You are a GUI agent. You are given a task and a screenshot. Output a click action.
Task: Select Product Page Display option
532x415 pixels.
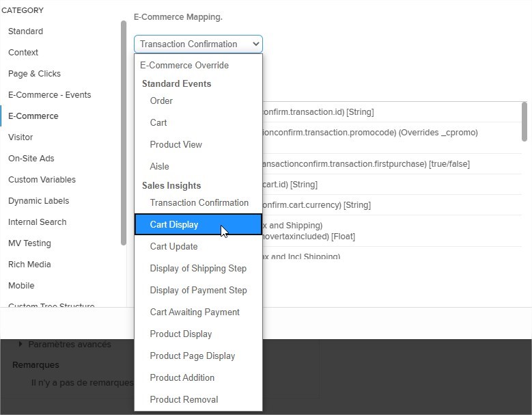coord(192,356)
